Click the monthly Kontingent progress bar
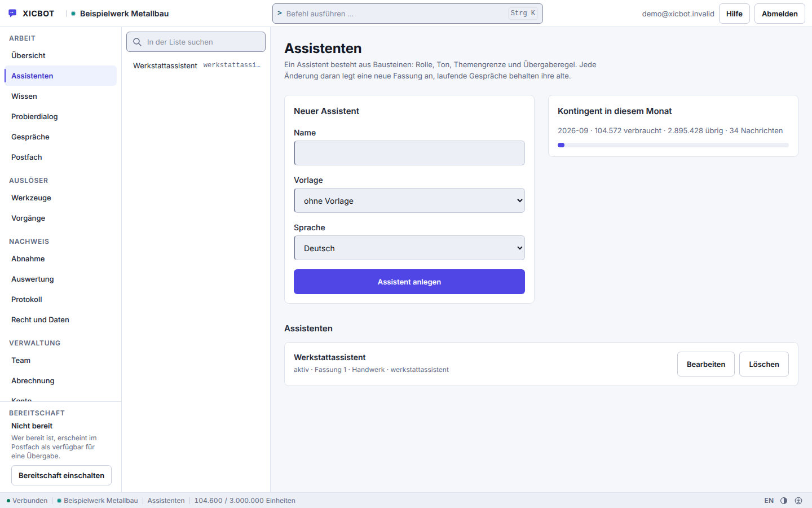 [673, 145]
